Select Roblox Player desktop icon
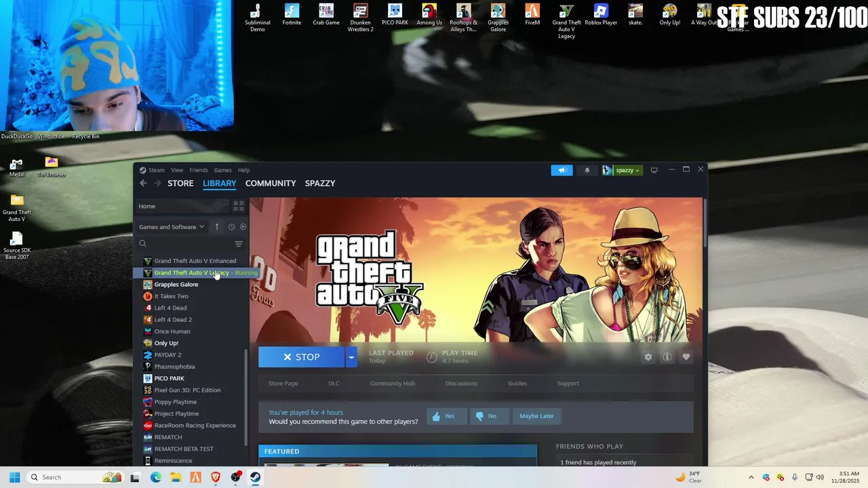This screenshot has height=488, width=868. click(601, 15)
